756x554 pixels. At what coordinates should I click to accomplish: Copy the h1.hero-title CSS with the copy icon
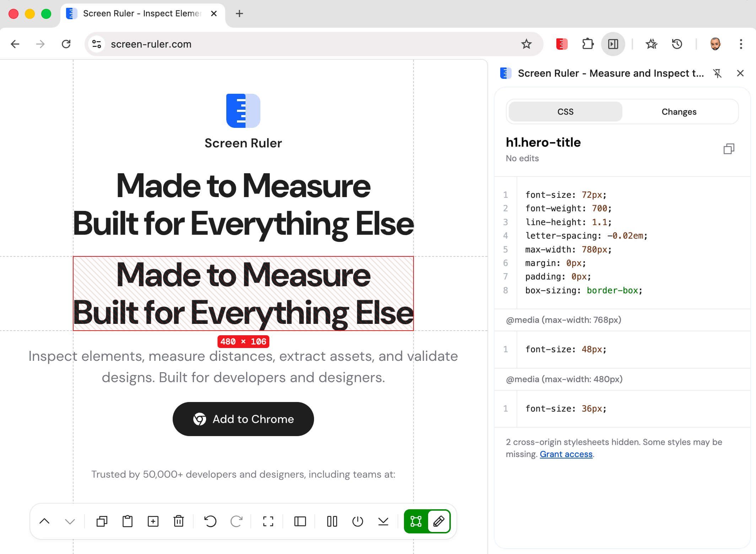click(729, 149)
